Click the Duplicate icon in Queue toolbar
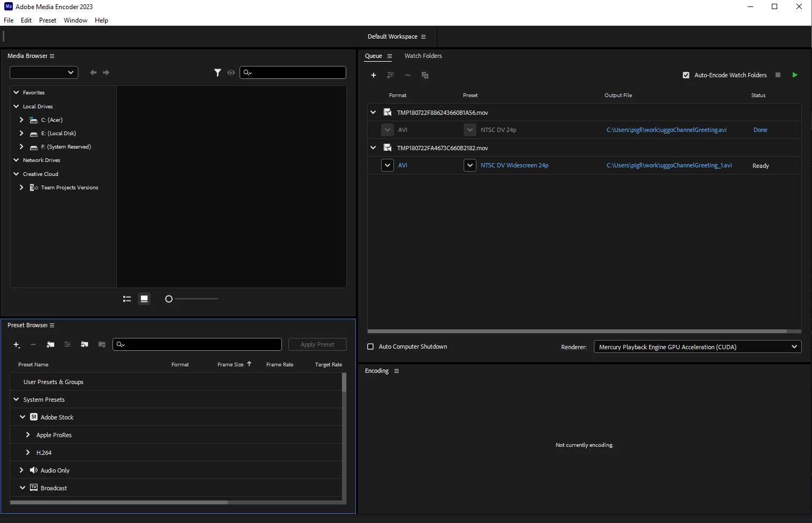This screenshot has width=812, height=523. click(425, 75)
